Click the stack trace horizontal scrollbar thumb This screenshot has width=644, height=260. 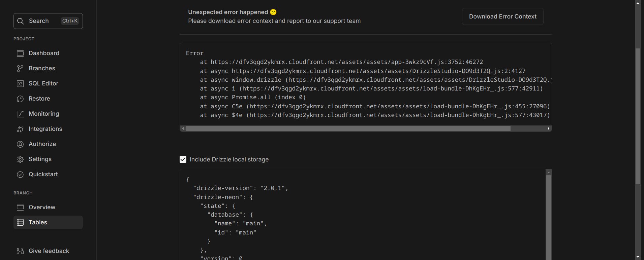coord(348,128)
